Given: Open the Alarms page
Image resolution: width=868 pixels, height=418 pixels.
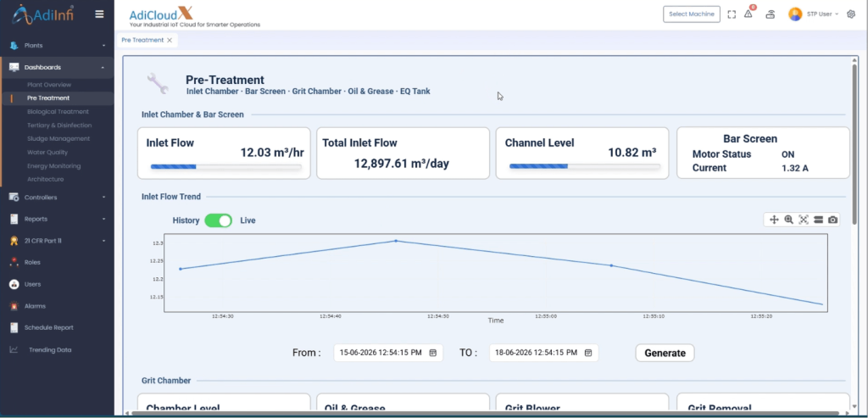Looking at the screenshot, I should [x=35, y=306].
